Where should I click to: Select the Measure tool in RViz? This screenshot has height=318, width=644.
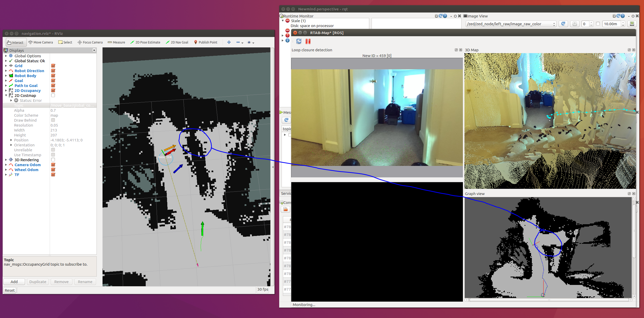coord(116,42)
